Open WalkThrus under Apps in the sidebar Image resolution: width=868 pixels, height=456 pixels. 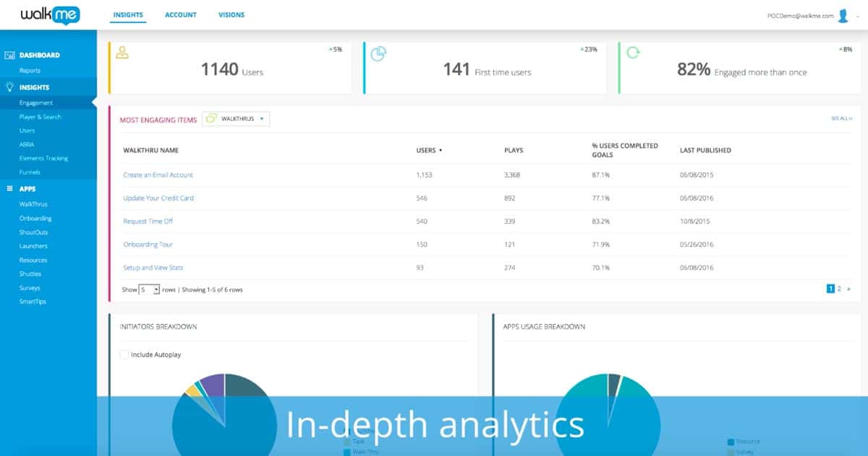pos(33,204)
